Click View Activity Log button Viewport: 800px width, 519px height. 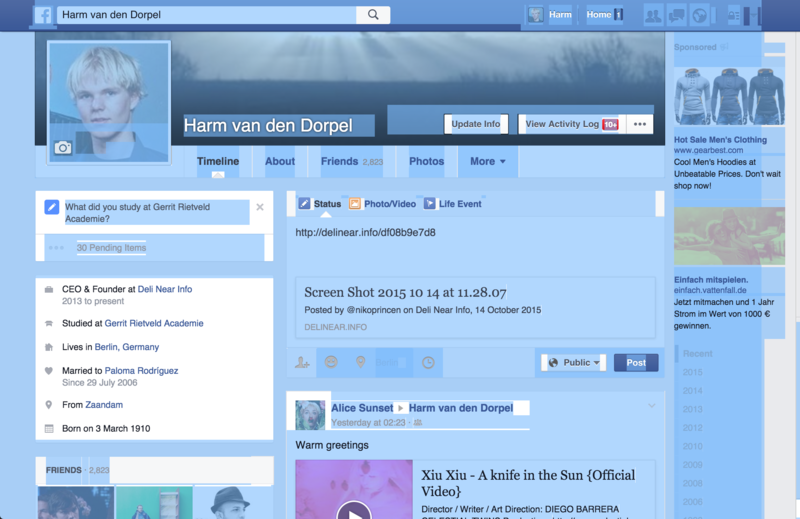pos(571,124)
